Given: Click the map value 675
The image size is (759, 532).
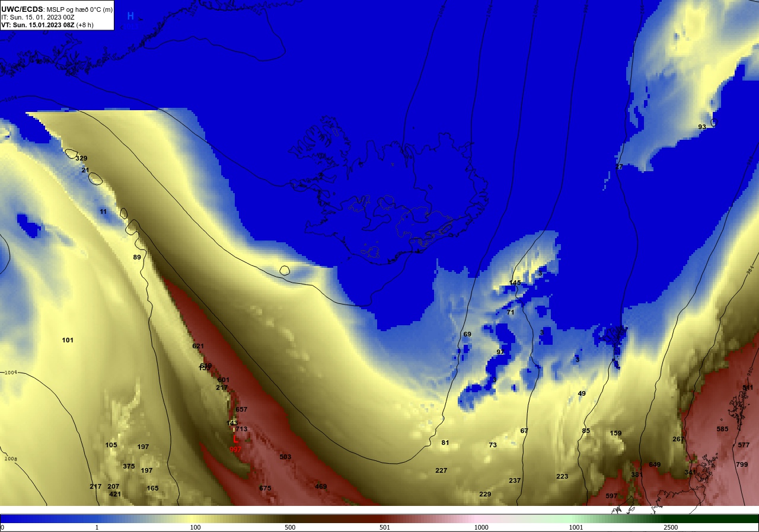Looking at the screenshot, I should [x=265, y=488].
